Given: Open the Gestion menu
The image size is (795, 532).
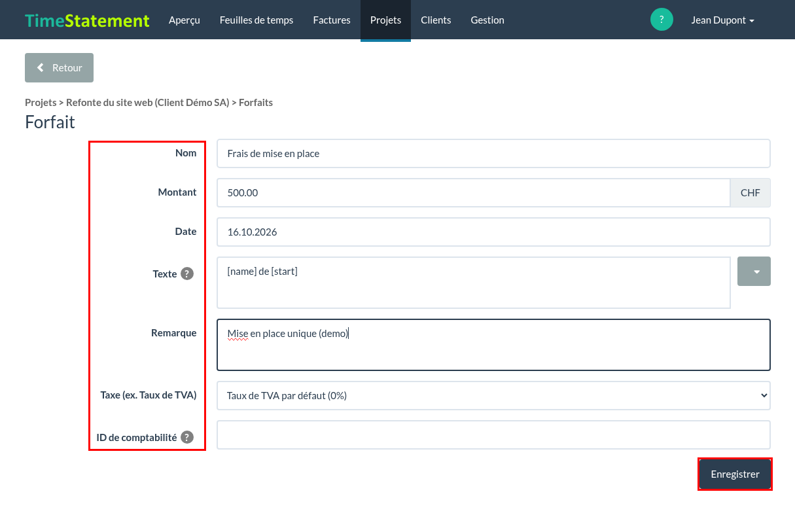Looking at the screenshot, I should tap(487, 20).
